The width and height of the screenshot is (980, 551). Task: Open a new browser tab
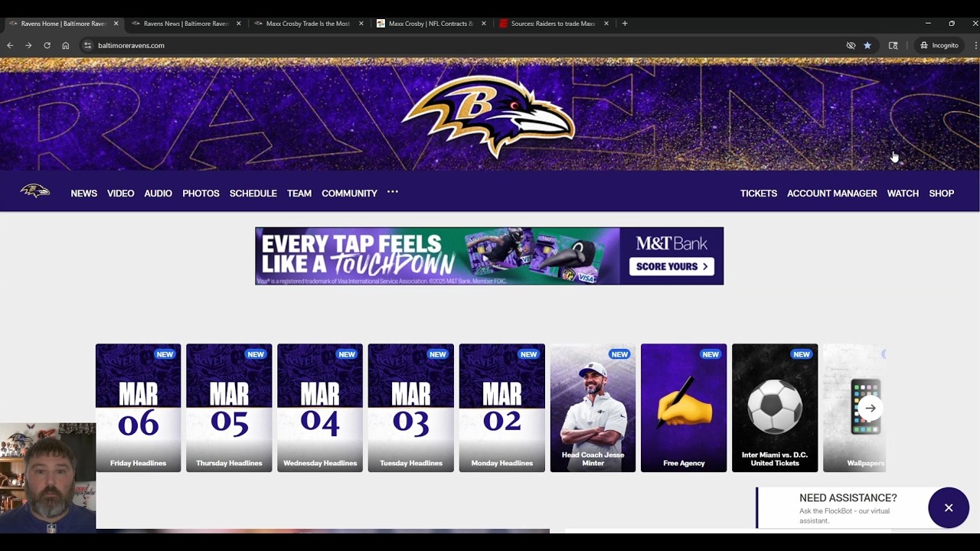[625, 24]
